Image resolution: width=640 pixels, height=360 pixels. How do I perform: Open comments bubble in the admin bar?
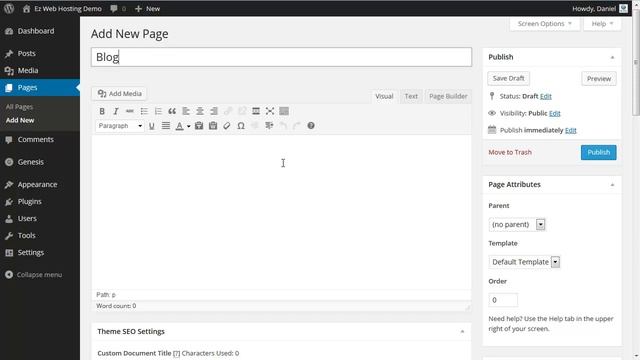(x=118, y=9)
